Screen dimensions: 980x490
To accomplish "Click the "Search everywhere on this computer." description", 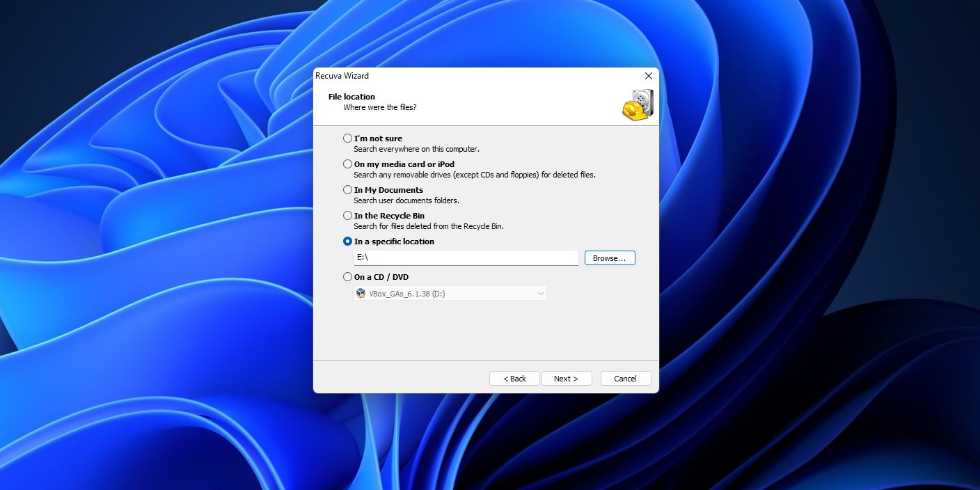I will pyautogui.click(x=416, y=149).
